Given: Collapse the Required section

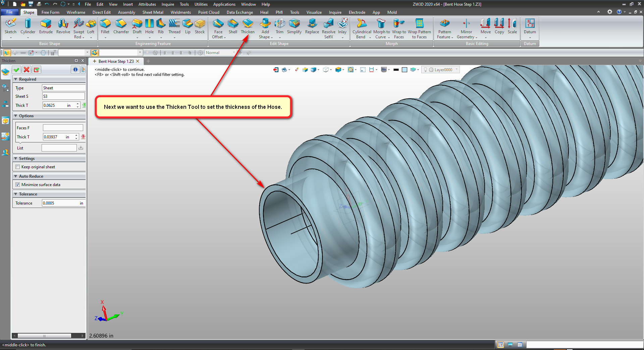Looking at the screenshot, I should pos(15,79).
